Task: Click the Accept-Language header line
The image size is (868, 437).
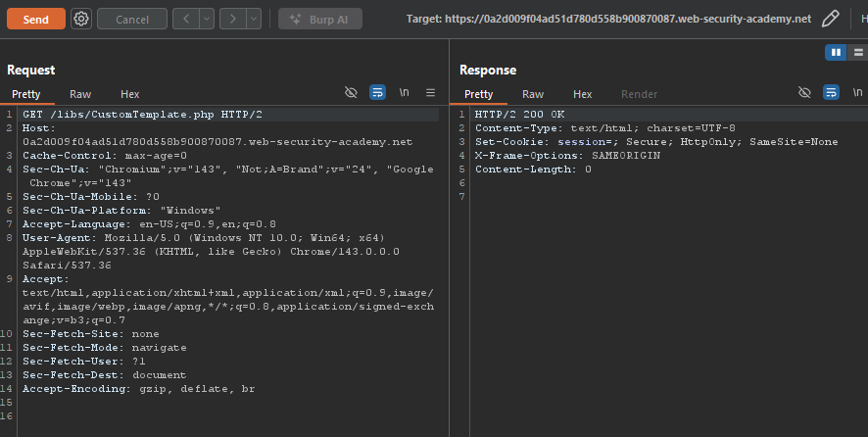Action: click(149, 223)
